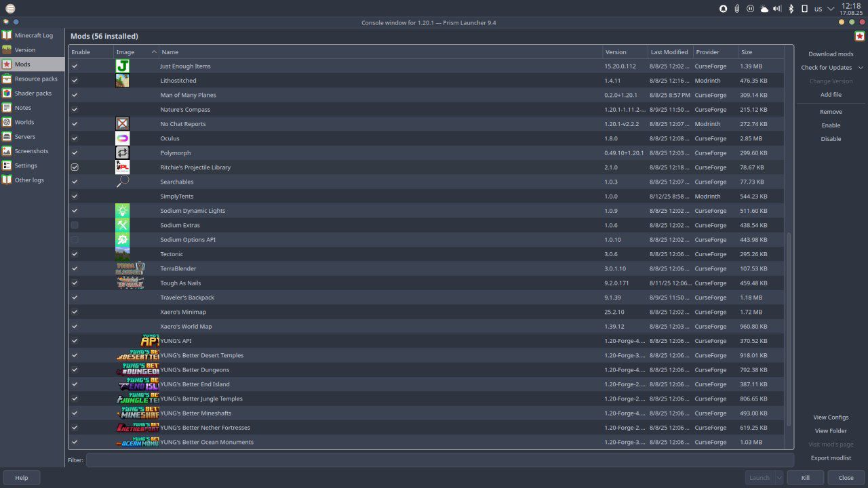Screen dimensions: 868x488
Task: Open the Version page
Action: point(33,49)
